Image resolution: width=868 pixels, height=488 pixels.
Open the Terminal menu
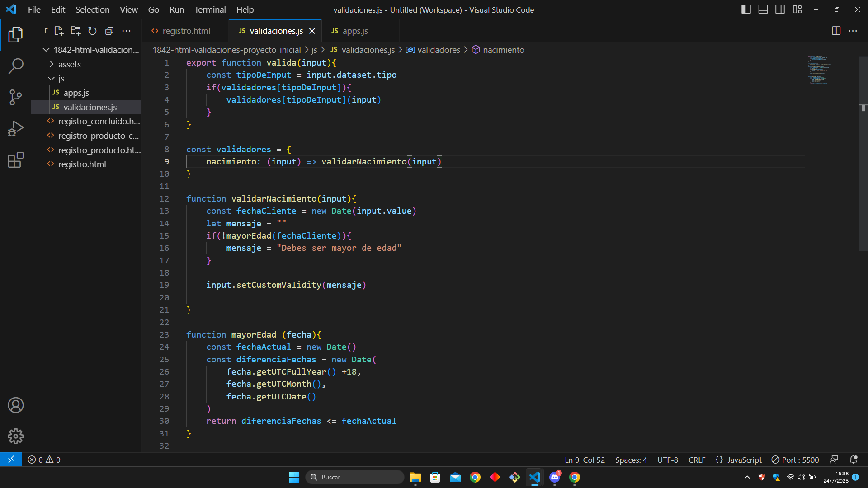point(210,9)
